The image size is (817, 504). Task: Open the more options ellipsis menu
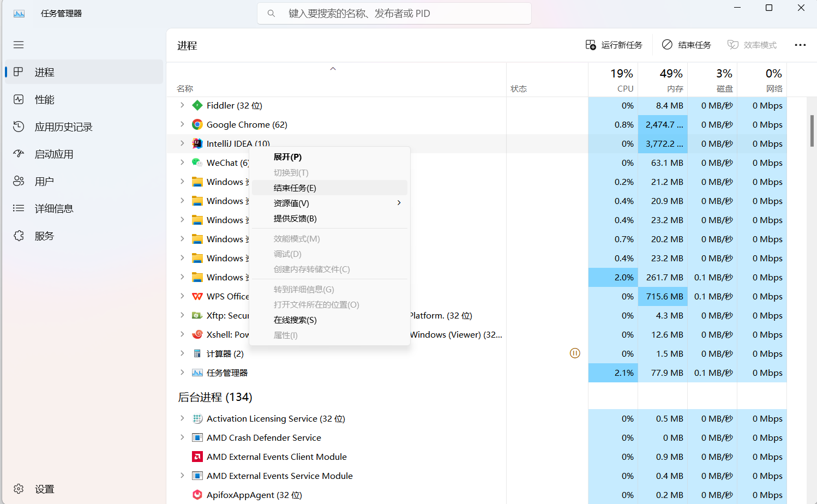tap(800, 45)
